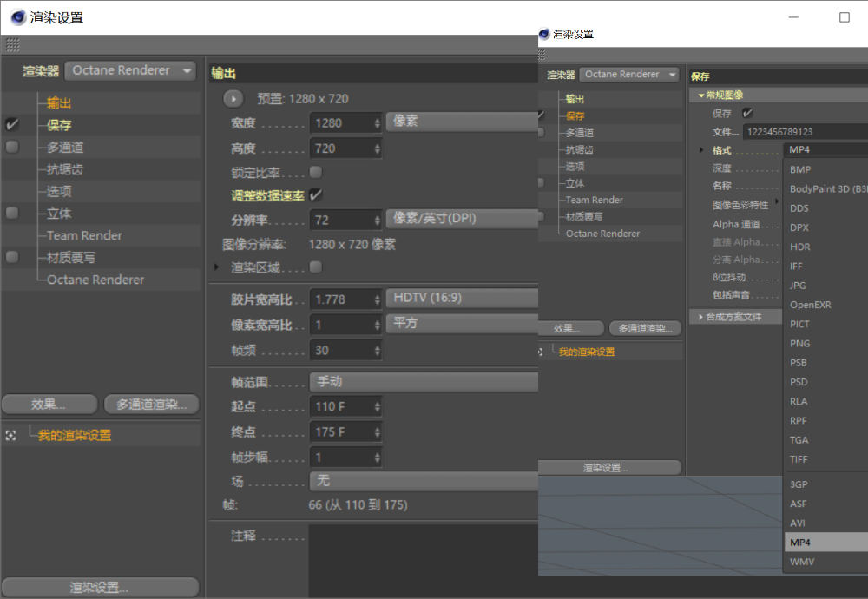Select Team Render in left window tree
The image size is (868, 599).
pos(84,235)
